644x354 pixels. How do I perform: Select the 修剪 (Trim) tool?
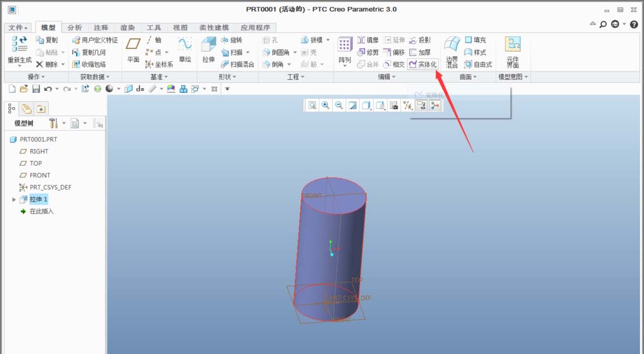click(368, 52)
